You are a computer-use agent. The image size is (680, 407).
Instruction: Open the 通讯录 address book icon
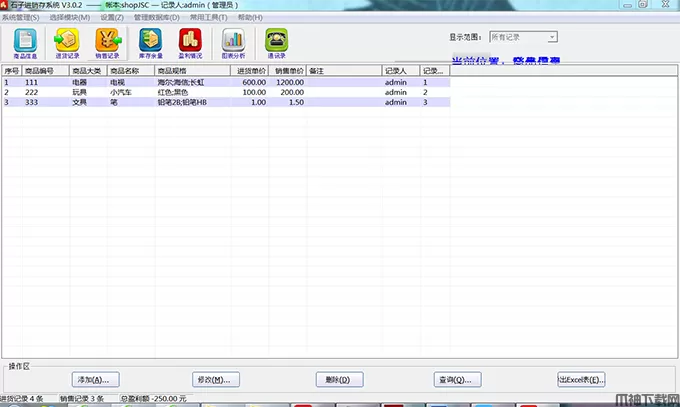(275, 42)
